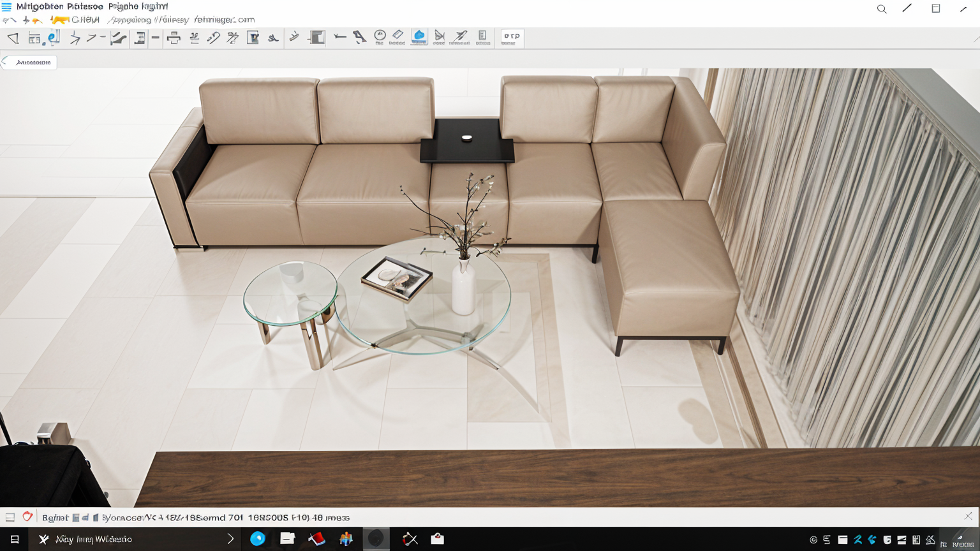Open the file explorer folder in taskbar
Viewport: 980px width, 551px height.
pyautogui.click(x=288, y=539)
